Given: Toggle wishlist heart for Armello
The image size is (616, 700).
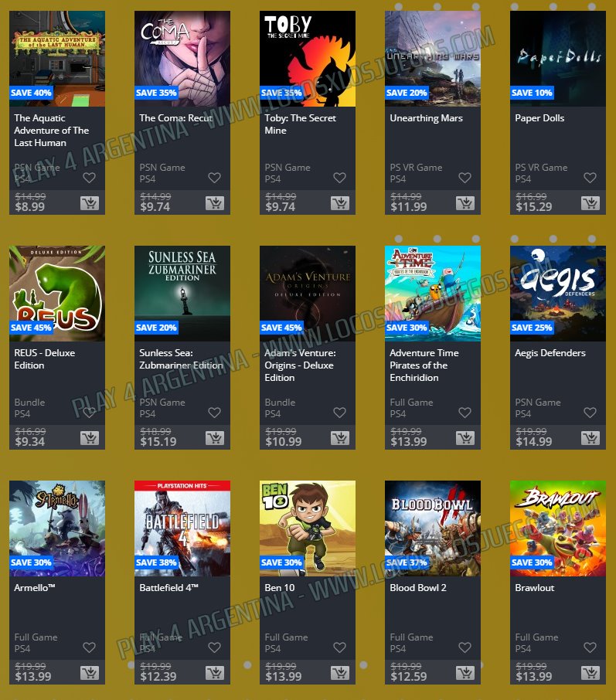Looking at the screenshot, I should (90, 647).
